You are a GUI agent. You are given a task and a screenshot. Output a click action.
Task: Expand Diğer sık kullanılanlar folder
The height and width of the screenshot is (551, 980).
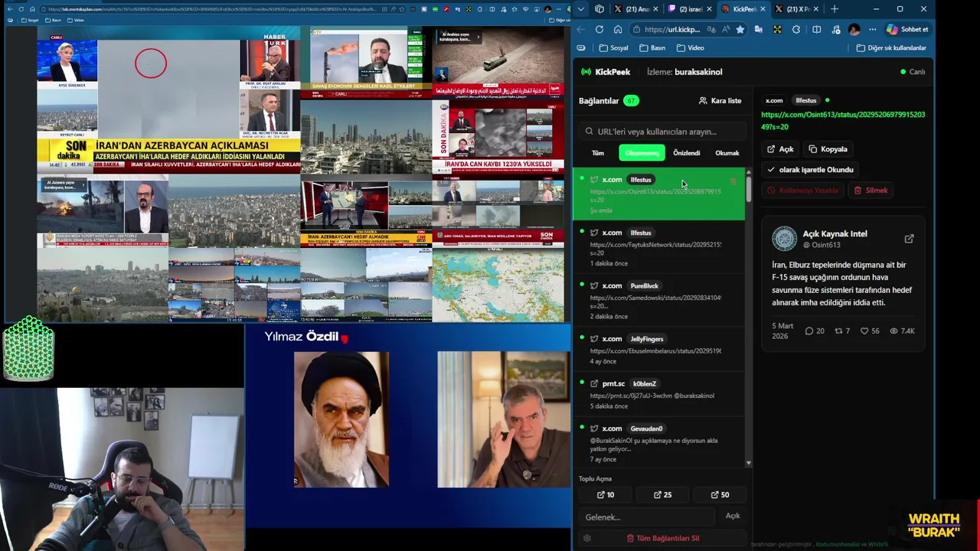[890, 47]
